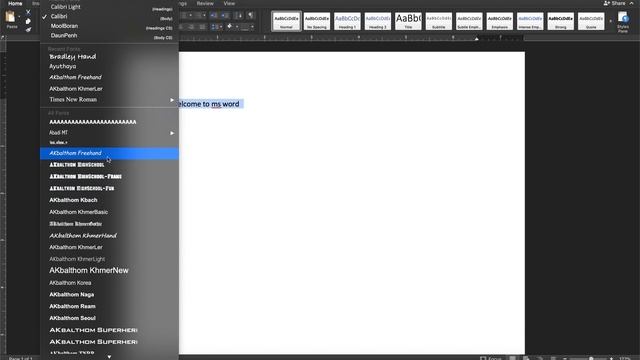Choose Ayuthaya from recent fonts

click(109, 66)
